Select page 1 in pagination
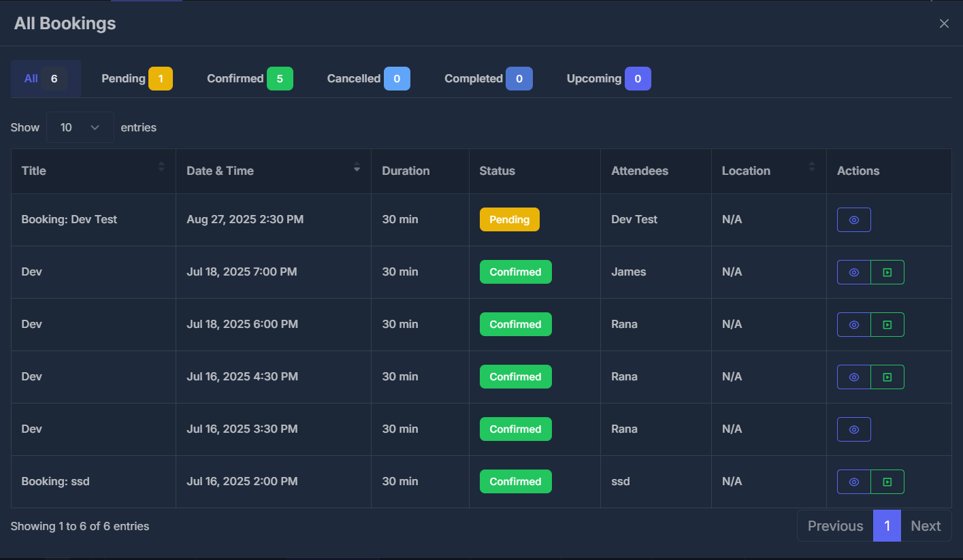Viewport: 963px width, 560px height. tap(887, 526)
